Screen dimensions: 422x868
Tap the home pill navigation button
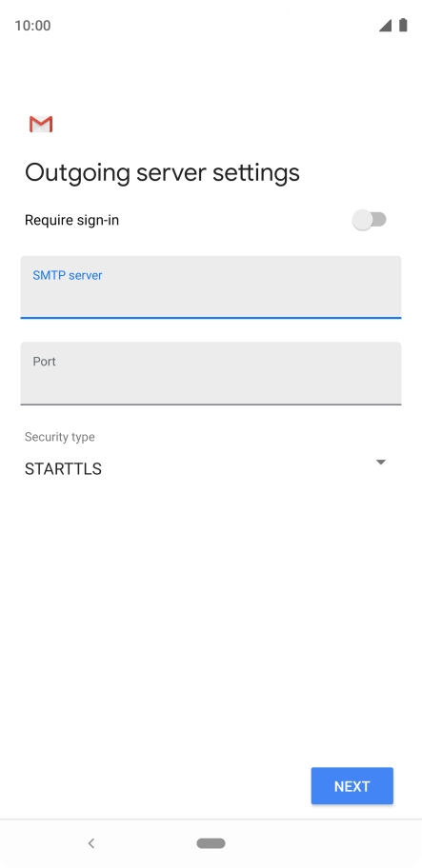coord(211,843)
